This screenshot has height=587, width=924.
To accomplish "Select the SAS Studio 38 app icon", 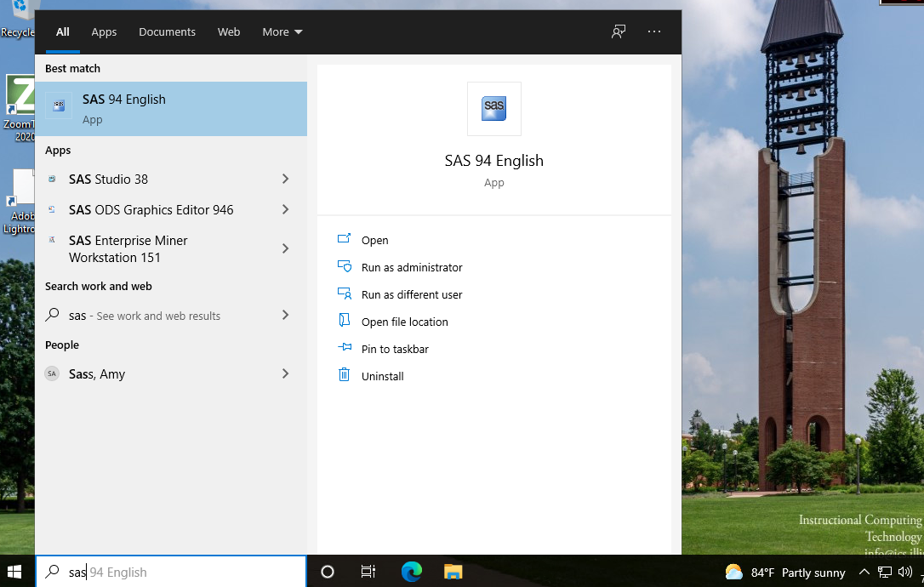I will click(x=52, y=179).
